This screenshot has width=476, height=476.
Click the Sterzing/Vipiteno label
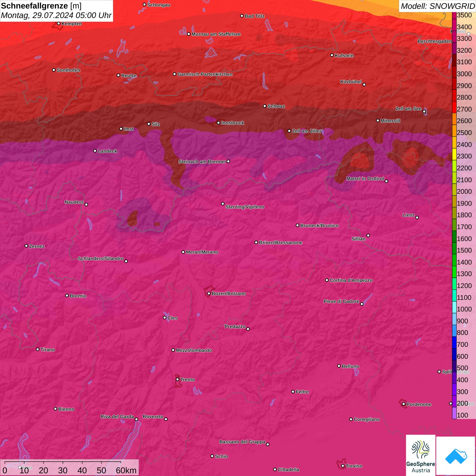[x=245, y=207]
